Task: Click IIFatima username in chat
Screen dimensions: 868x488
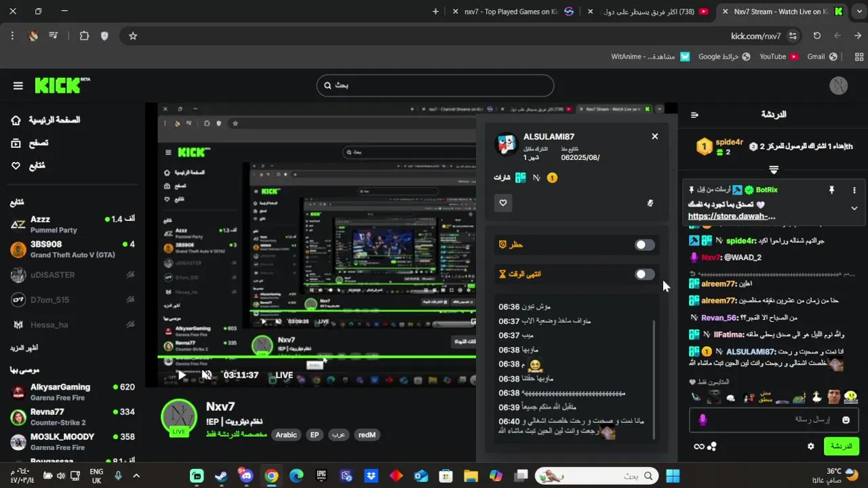Action: click(729, 335)
